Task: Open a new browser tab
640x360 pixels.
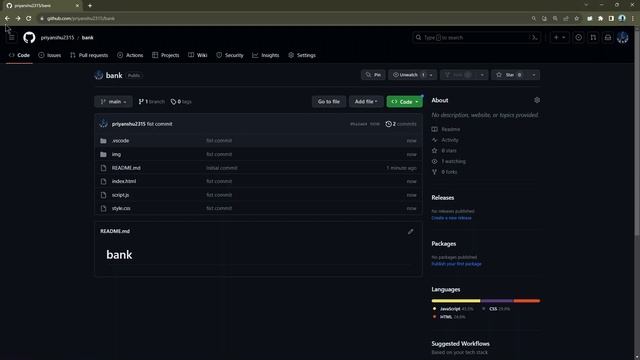Action: point(90,6)
